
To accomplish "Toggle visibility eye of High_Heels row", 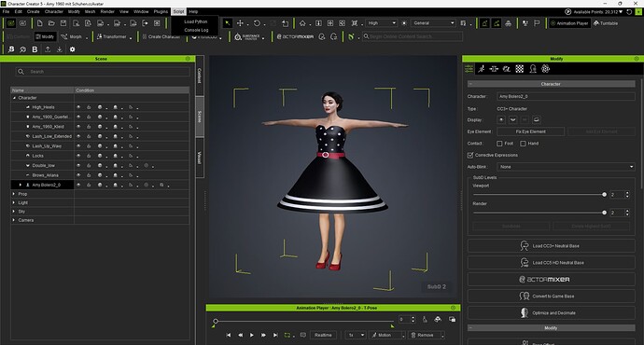I will (x=78, y=107).
